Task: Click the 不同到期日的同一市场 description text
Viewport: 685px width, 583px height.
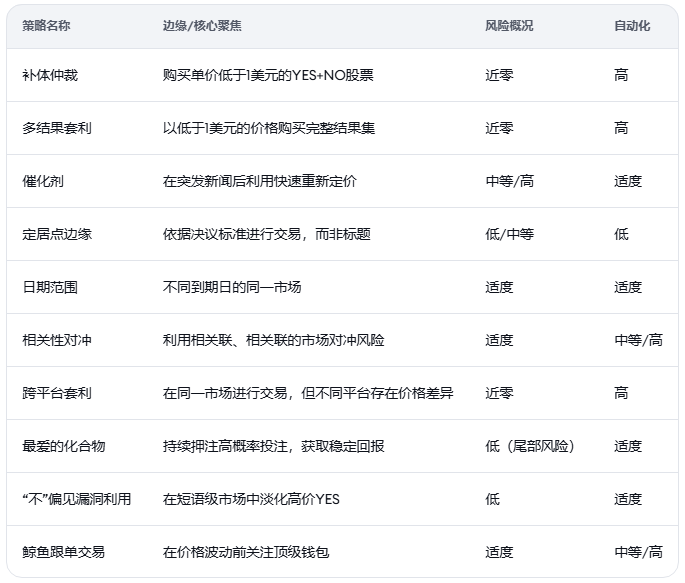Action: (x=232, y=287)
